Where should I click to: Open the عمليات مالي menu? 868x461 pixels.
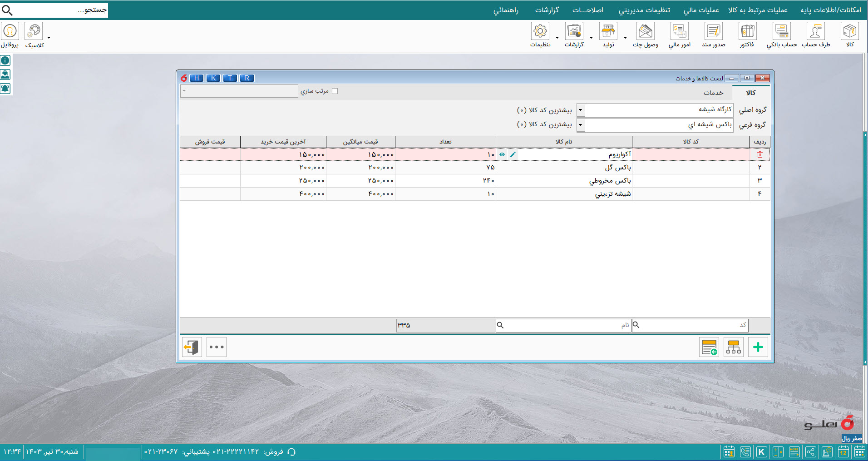(x=701, y=10)
